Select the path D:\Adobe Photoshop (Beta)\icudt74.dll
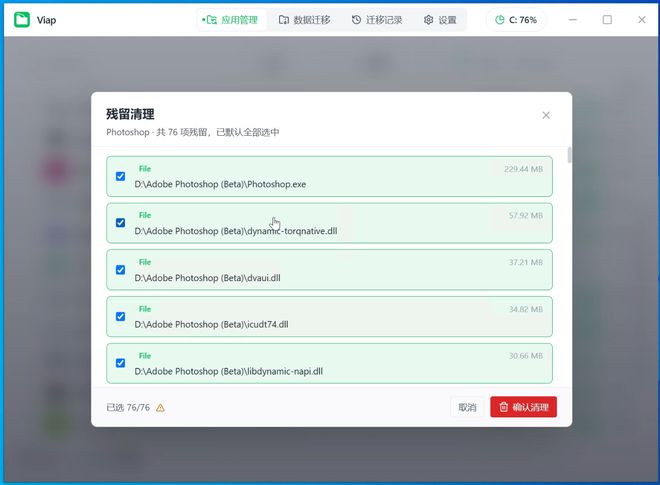Viewport: 660px width, 485px height. pos(211,324)
